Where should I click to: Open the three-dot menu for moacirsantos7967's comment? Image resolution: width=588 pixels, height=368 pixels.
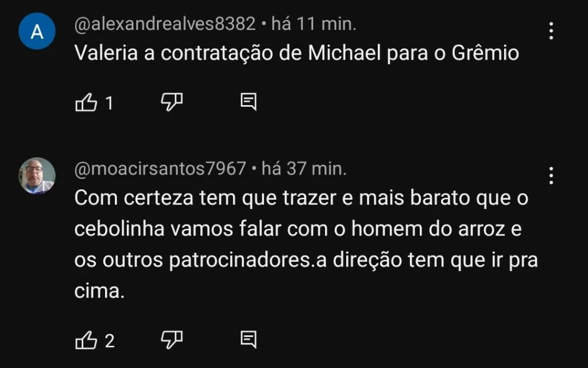pyautogui.click(x=551, y=175)
